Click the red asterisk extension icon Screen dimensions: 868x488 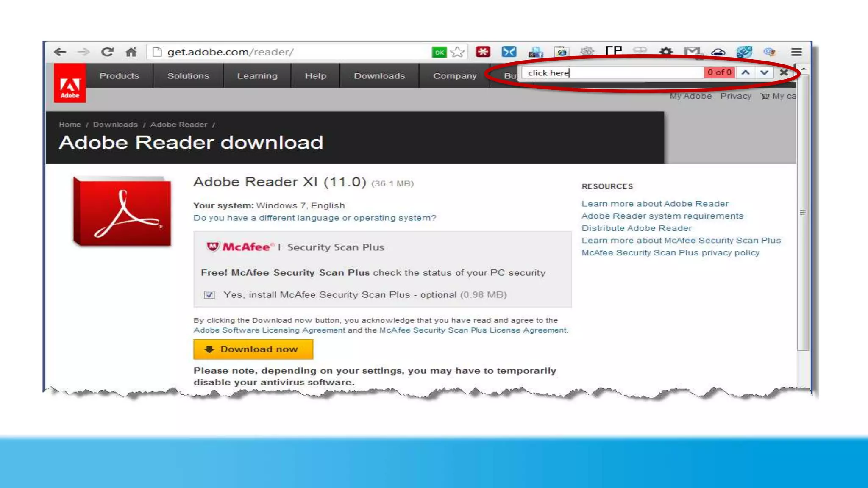[483, 52]
